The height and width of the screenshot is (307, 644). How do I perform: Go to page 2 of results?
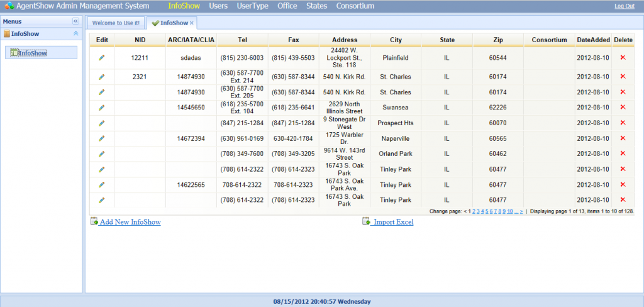click(474, 211)
